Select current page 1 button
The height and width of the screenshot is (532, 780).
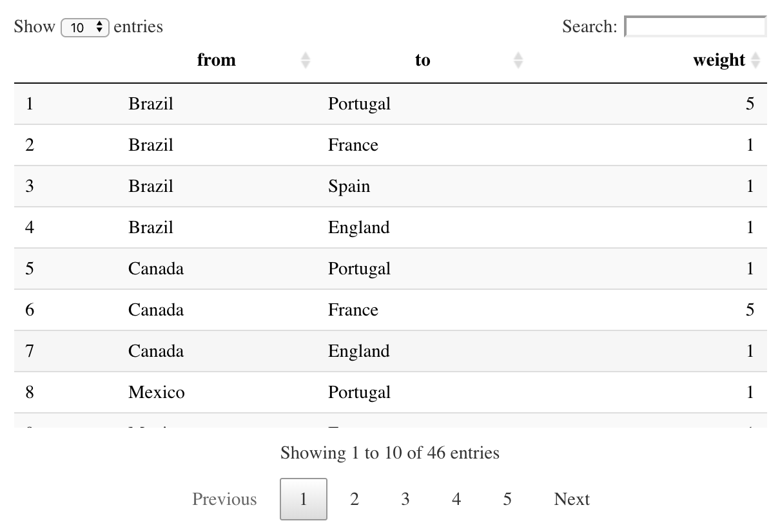(303, 499)
